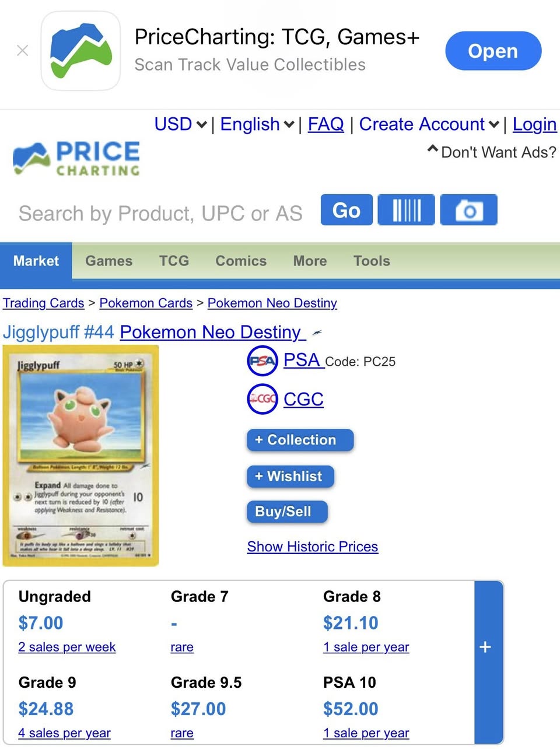This screenshot has width=560, height=749.
Task: Click the + Wishlist button
Action: point(290,477)
